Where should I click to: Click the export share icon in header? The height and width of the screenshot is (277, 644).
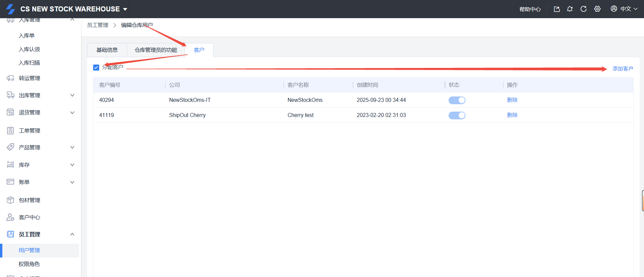[557, 9]
